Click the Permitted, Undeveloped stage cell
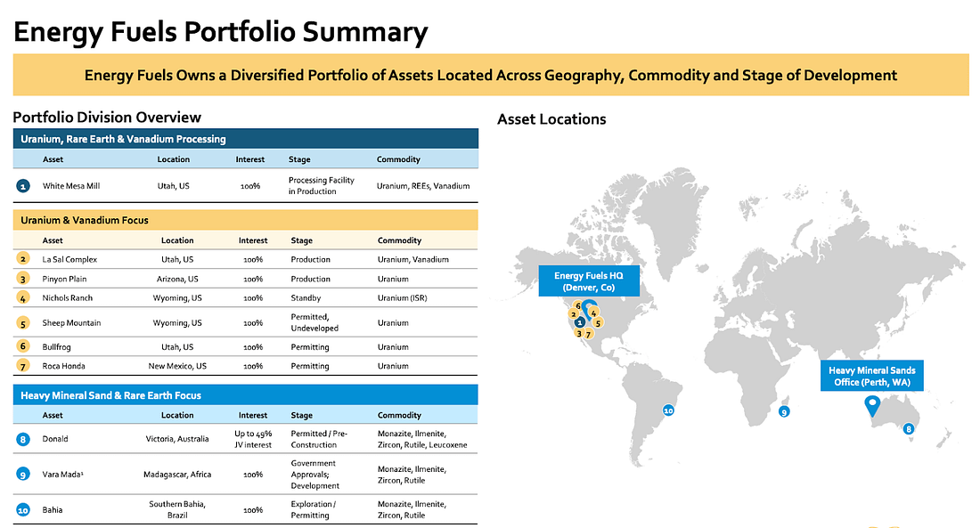The height and width of the screenshot is (528, 980). pyautogui.click(x=314, y=322)
